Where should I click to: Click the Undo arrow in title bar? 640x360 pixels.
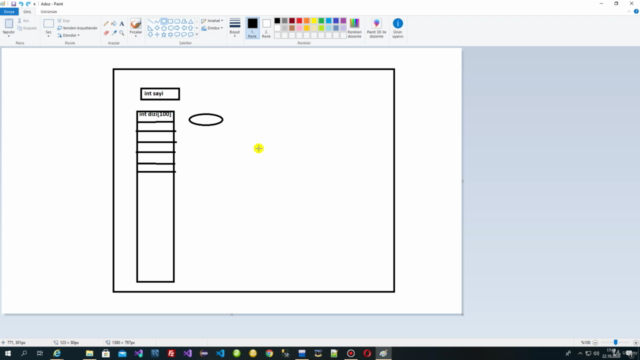tap(21, 4)
